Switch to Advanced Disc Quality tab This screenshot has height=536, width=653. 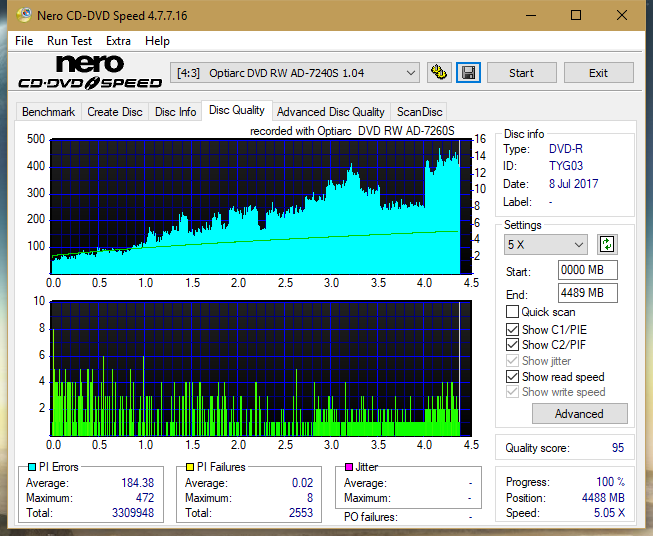(331, 112)
